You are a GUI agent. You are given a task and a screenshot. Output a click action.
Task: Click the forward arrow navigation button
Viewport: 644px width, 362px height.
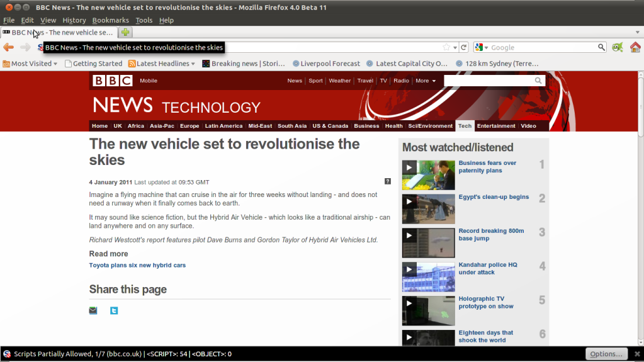coord(25,47)
